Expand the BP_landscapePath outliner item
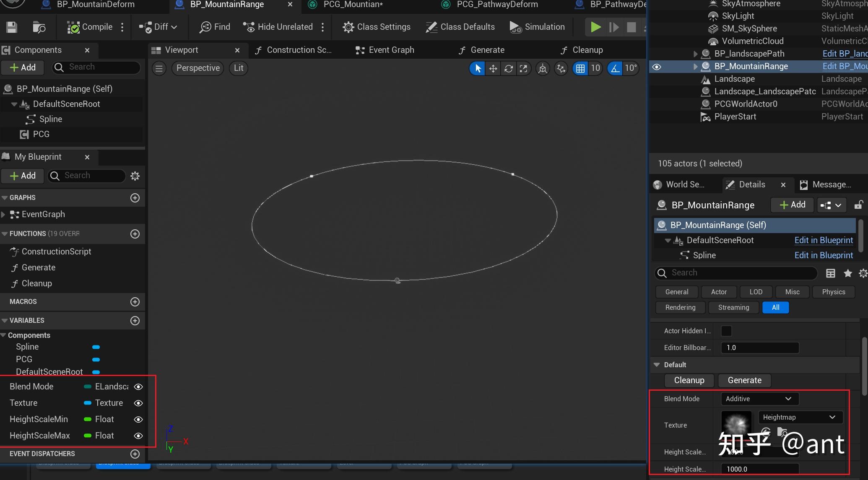Screen dimensions: 868x480 point(695,54)
